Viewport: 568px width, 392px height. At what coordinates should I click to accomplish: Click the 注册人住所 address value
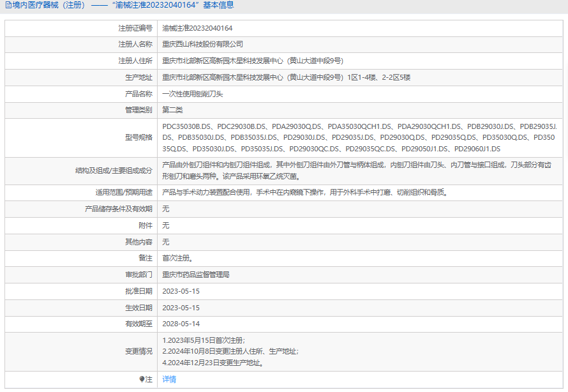click(253, 61)
